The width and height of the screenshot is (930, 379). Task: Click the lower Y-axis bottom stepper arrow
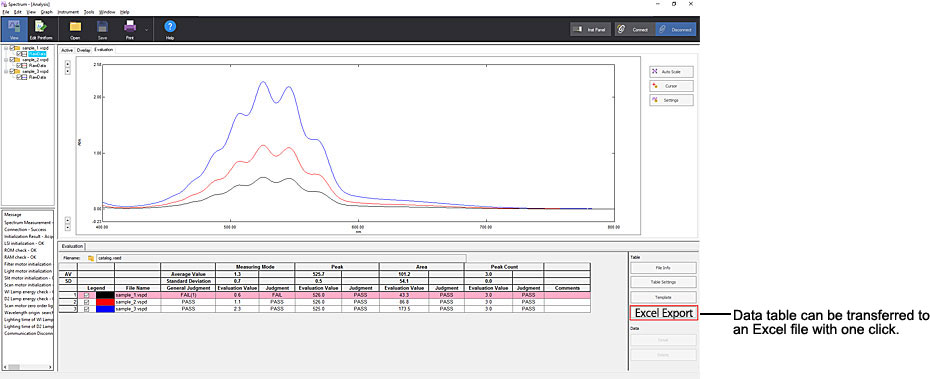pyautogui.click(x=68, y=227)
